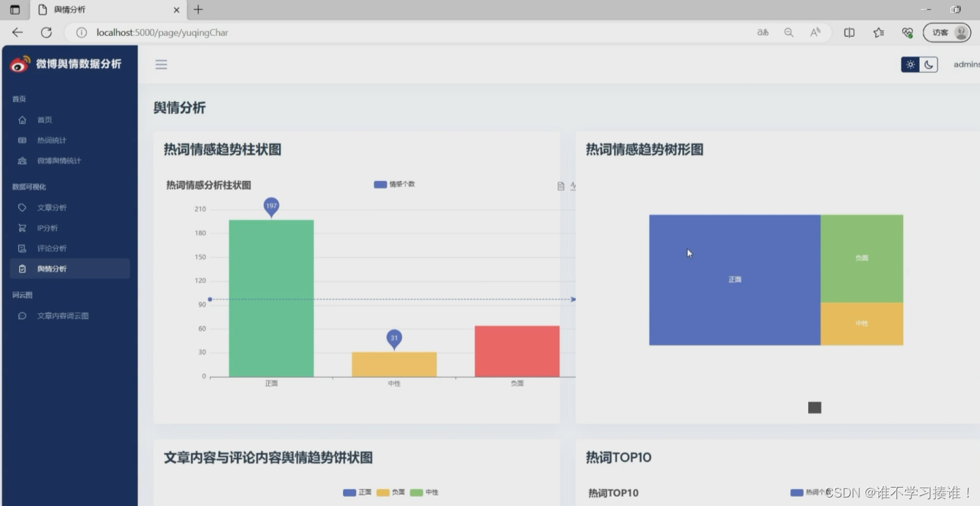Open 文章内容词云图 in sidebar
Image resolution: width=980 pixels, height=506 pixels.
(x=62, y=316)
